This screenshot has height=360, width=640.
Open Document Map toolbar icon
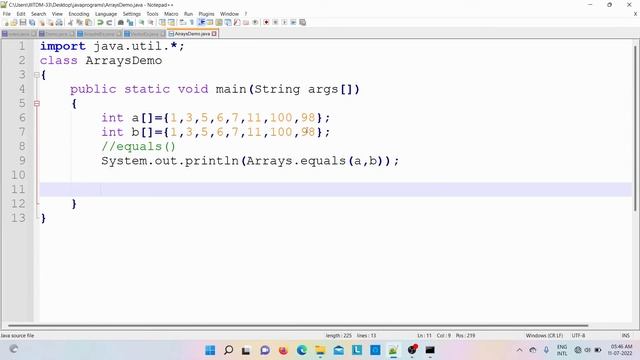pyautogui.click(x=219, y=22)
